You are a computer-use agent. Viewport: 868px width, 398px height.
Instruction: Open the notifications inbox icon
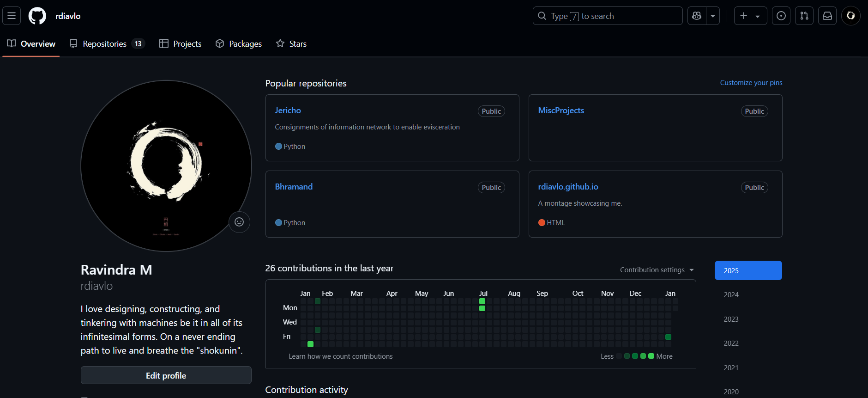827,16
